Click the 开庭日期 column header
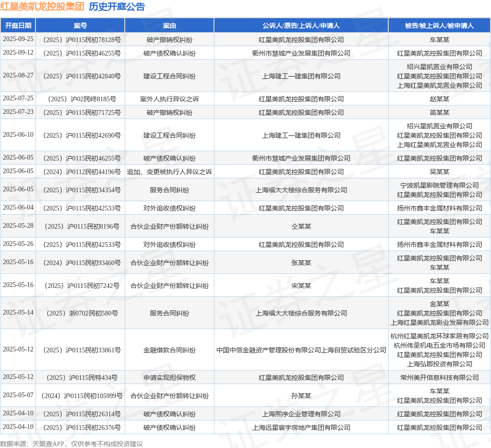 (18, 26)
